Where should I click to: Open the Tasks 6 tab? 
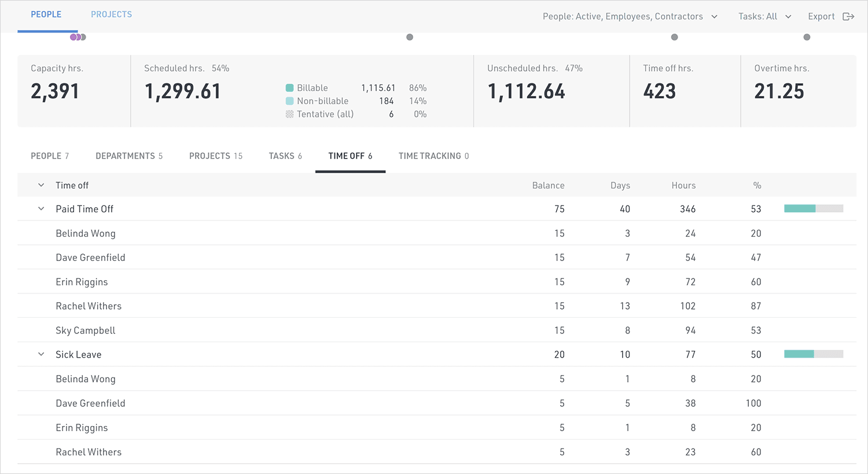pyautogui.click(x=285, y=156)
